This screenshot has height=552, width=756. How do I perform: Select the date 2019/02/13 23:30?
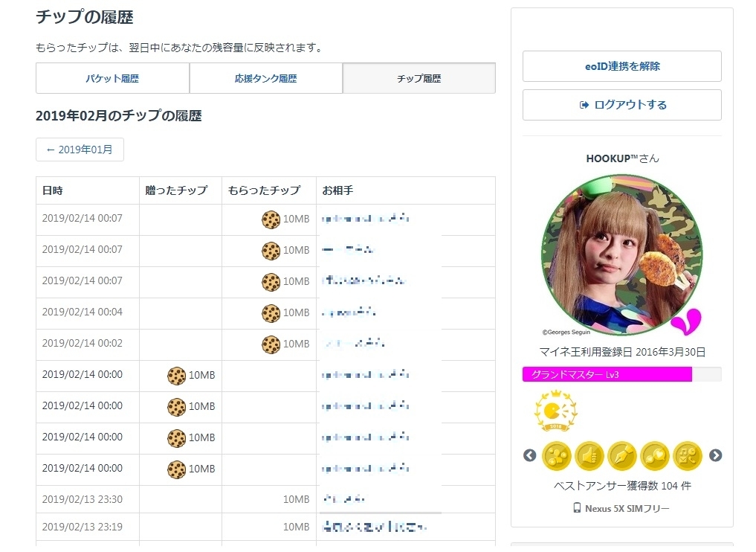[x=82, y=499]
